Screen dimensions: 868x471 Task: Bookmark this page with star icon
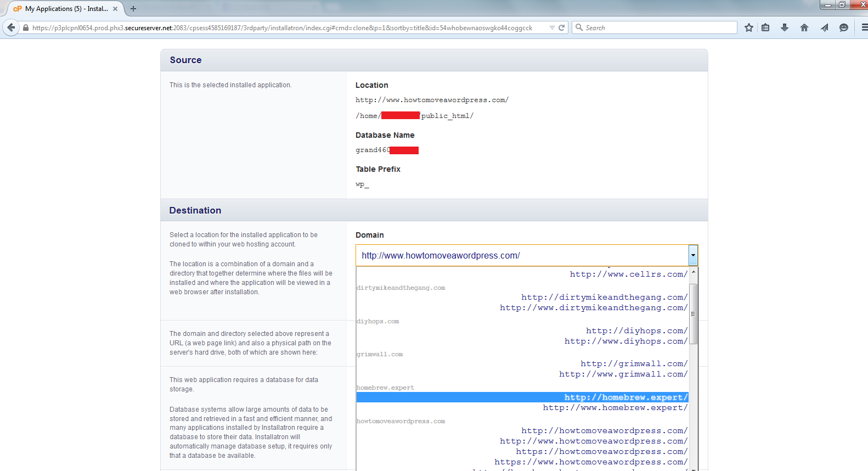(x=749, y=27)
